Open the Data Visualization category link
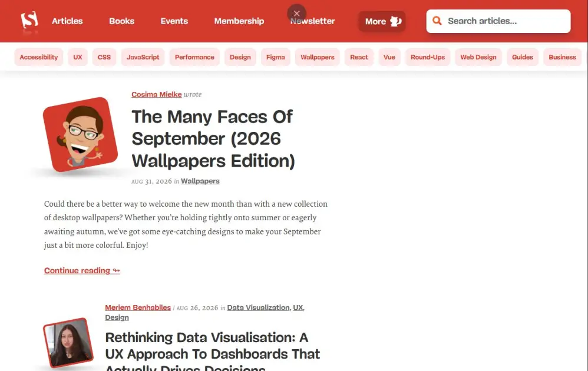The width and height of the screenshot is (588, 371). 259,307
